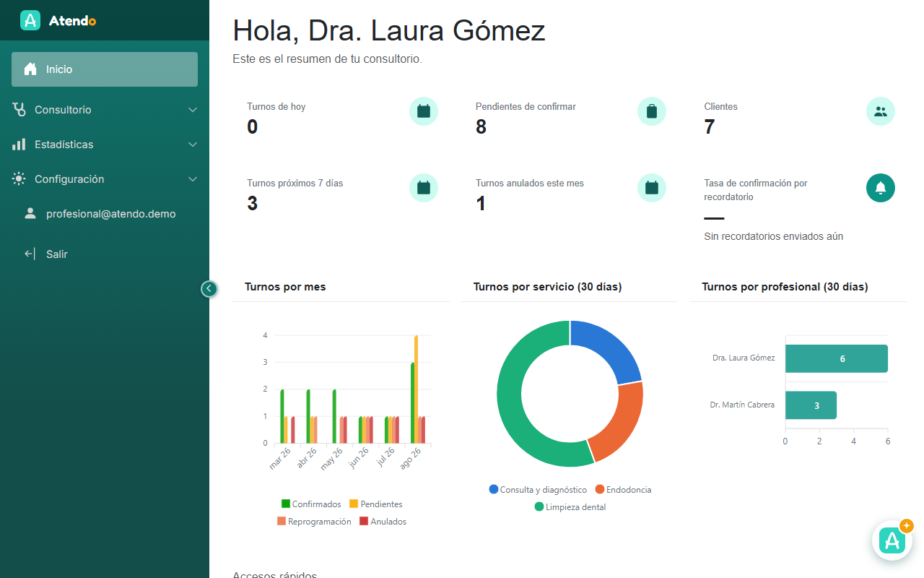The width and height of the screenshot is (924, 578).
Task: Click the Dra. Laura Gómez bar showing 6
Action: pyautogui.click(x=837, y=358)
